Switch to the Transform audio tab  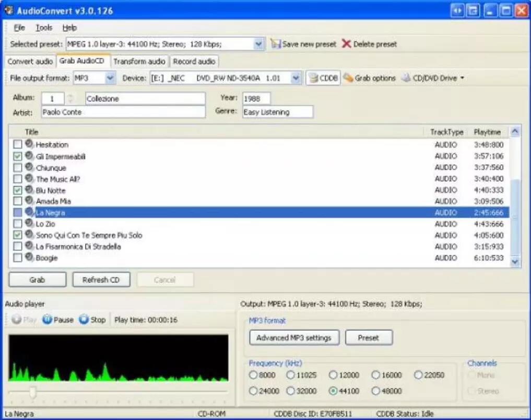139,61
